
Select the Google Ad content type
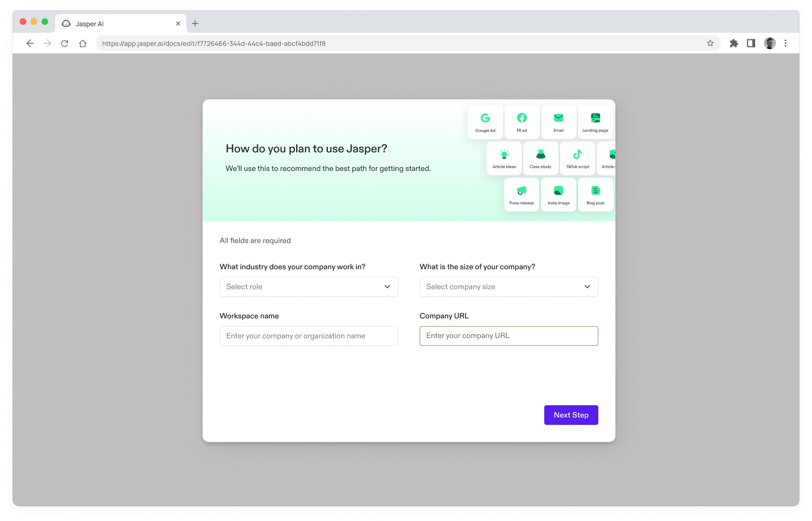pyautogui.click(x=485, y=121)
